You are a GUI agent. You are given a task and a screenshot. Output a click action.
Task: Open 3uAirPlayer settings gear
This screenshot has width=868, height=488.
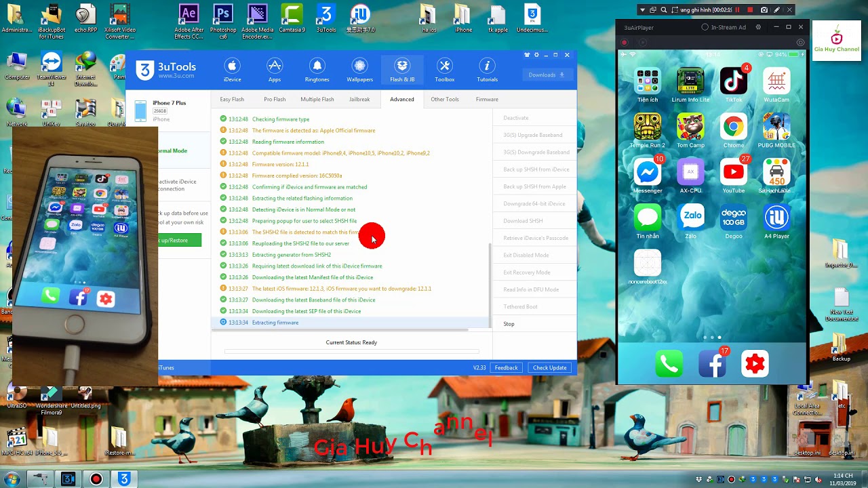tap(758, 27)
